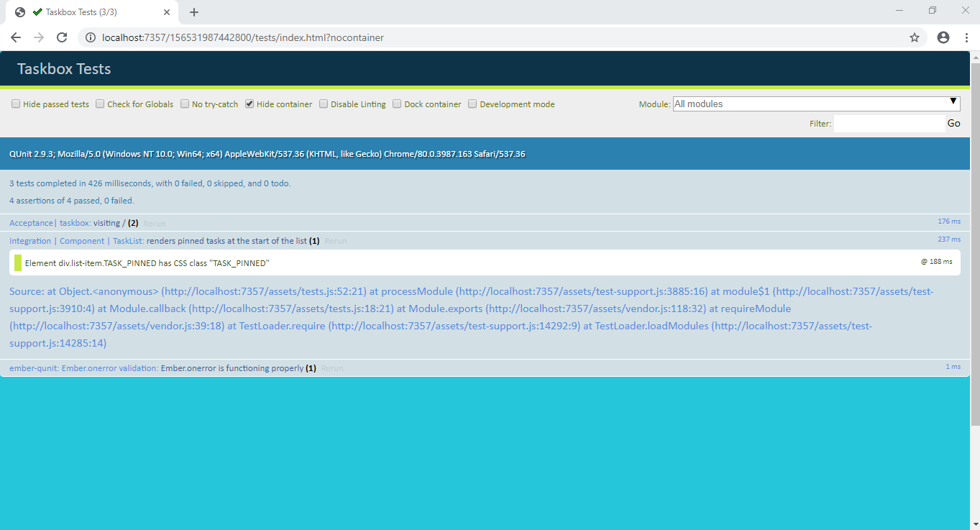This screenshot has height=530, width=980.
Task: Rerun the Ember.onerror functioning properly test
Action: [x=331, y=368]
